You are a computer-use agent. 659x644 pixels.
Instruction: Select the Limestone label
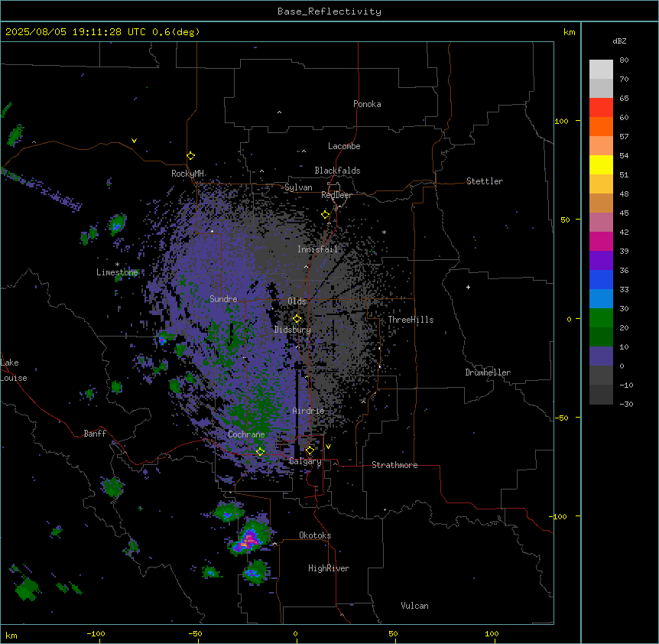pyautogui.click(x=117, y=272)
